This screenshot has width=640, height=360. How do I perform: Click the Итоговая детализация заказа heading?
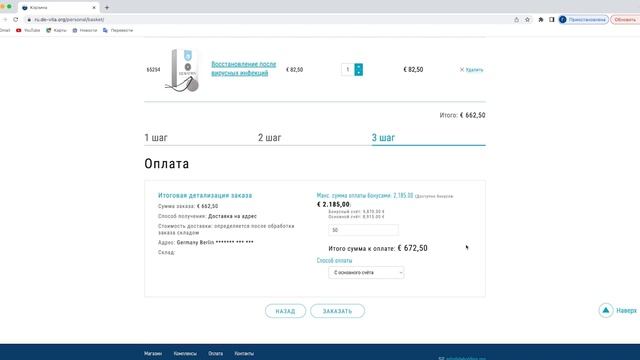tap(205, 195)
